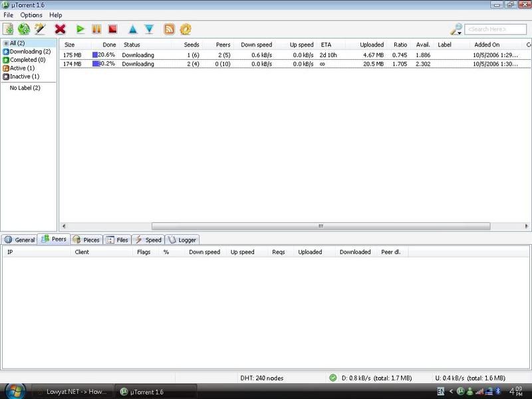Click the 2d 10h ETA cell
Image resolution: width=532 pixels, height=399 pixels.
click(328, 55)
